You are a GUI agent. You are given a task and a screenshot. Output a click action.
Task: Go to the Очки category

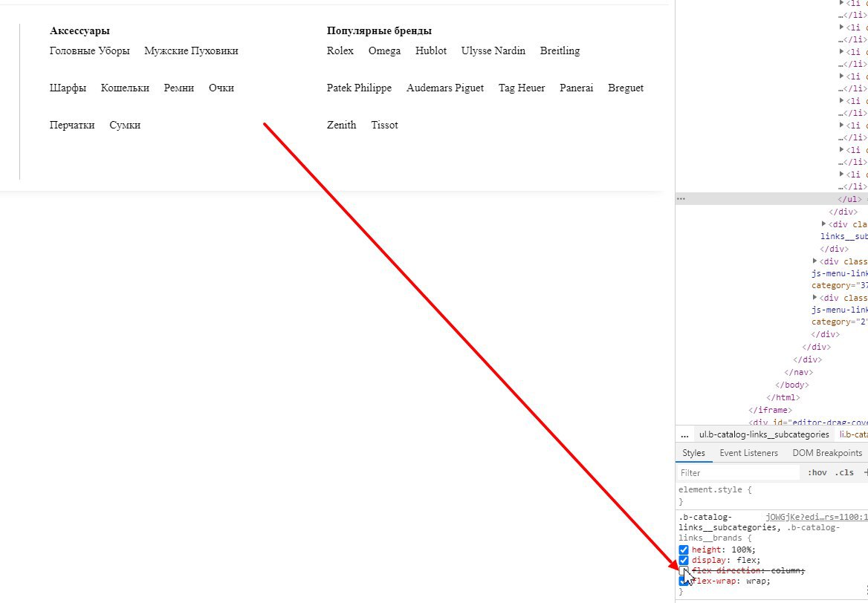pyautogui.click(x=221, y=88)
